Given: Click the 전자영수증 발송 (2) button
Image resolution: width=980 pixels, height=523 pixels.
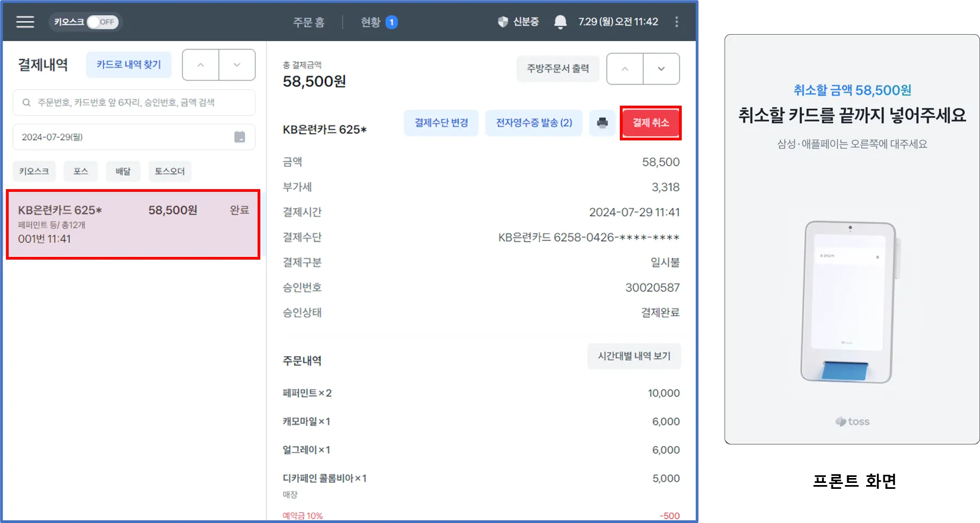Looking at the screenshot, I should pyautogui.click(x=534, y=123).
